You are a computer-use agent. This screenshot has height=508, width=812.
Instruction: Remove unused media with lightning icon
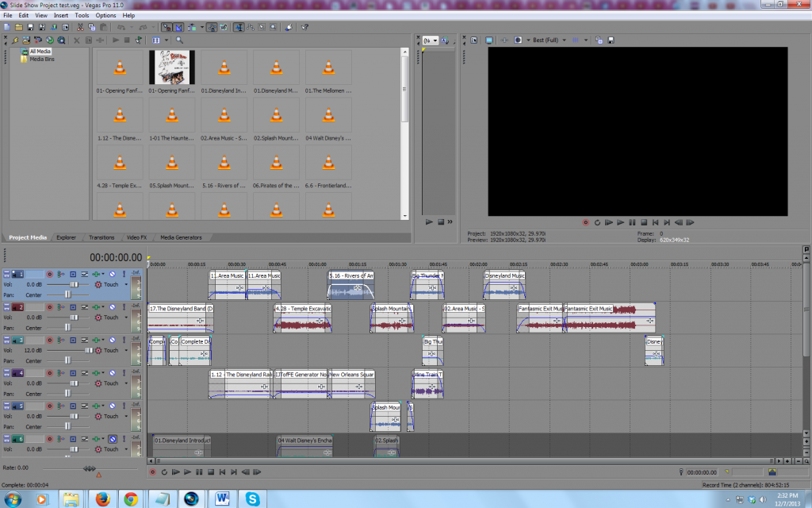[16, 40]
